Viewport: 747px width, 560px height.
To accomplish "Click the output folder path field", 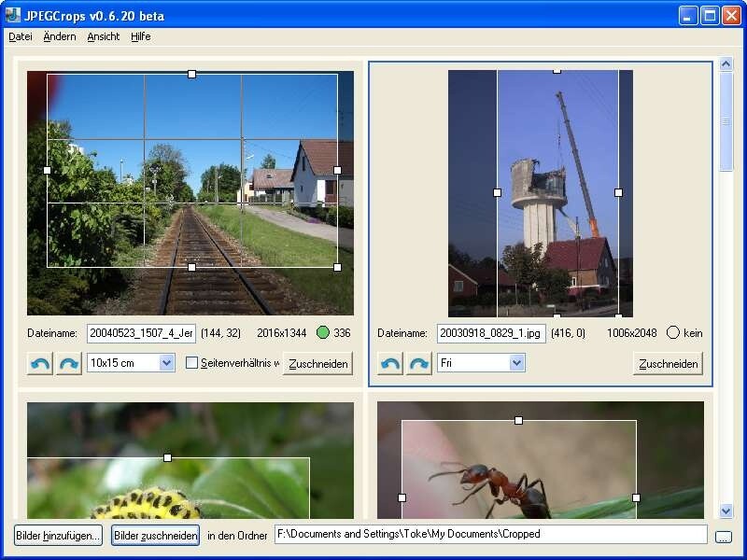I will (490, 535).
